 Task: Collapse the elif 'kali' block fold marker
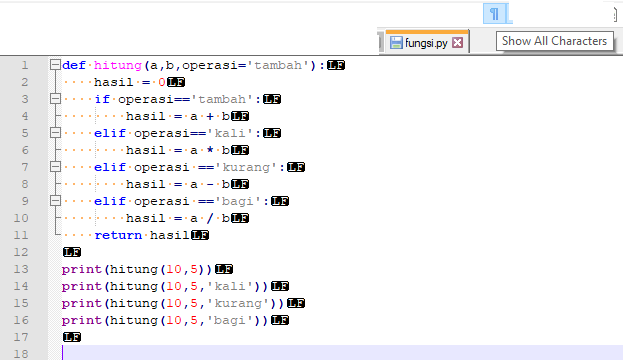[x=55, y=133]
